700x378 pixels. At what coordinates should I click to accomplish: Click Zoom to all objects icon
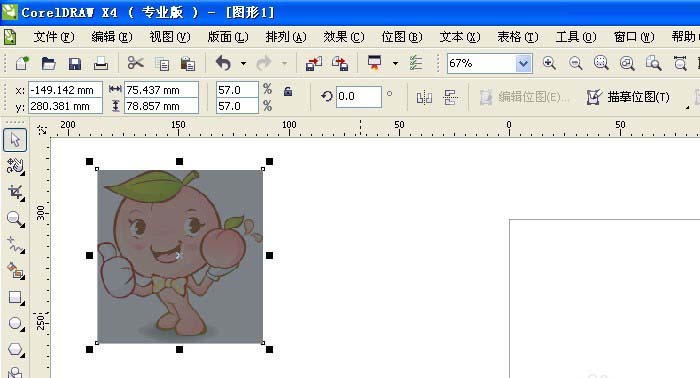coord(627,63)
